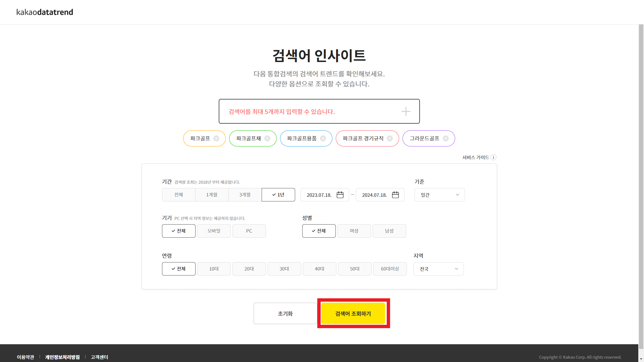Remove the 파크골프 경기규칙 keyword tag
644x362 pixels.
(390, 138)
